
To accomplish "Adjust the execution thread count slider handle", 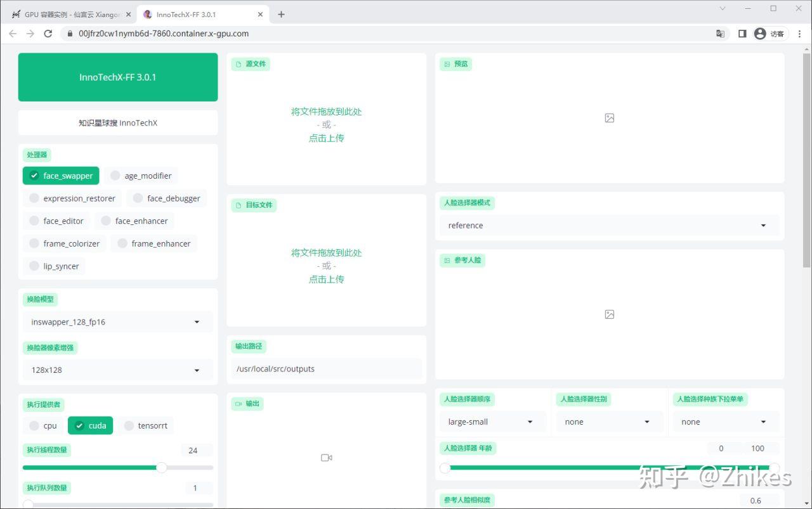I will pyautogui.click(x=162, y=467).
